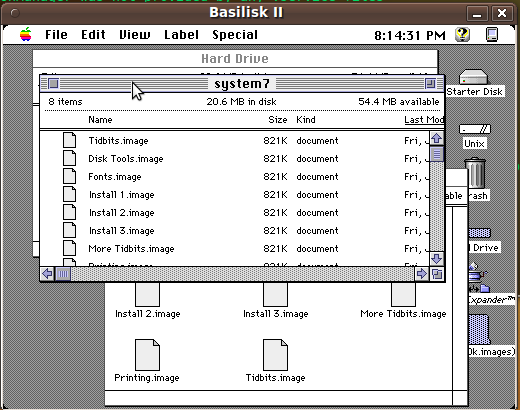The height and width of the screenshot is (410, 520).
Task: Close the Basilisk II window
Action: 502,14
